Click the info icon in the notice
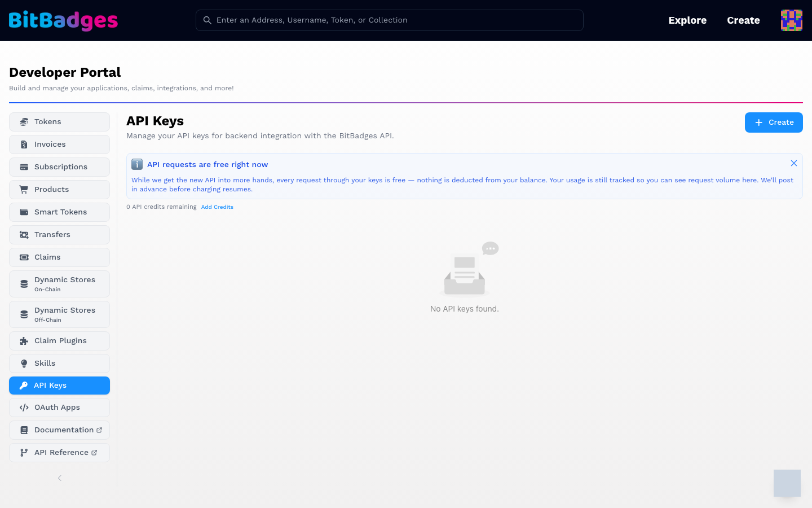The height and width of the screenshot is (508, 812). [137, 164]
